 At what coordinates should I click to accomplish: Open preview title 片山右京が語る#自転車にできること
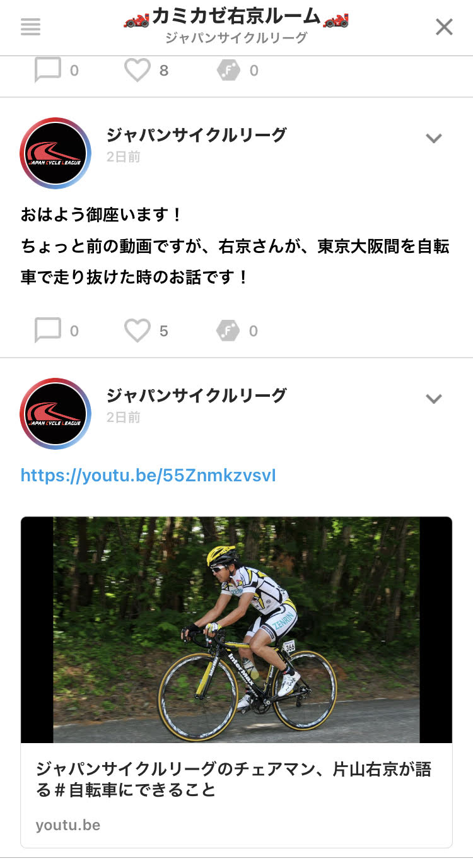click(233, 779)
